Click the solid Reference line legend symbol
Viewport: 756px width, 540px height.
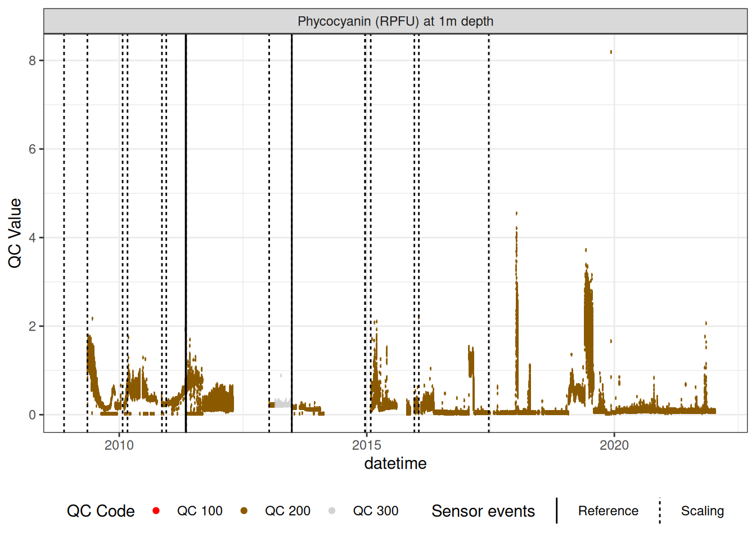[557, 511]
